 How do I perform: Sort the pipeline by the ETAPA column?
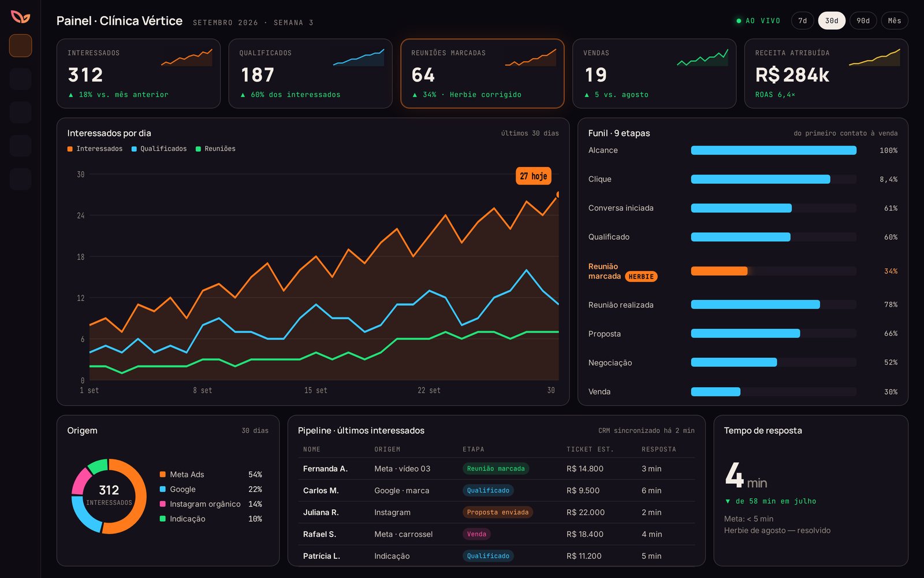pyautogui.click(x=474, y=449)
